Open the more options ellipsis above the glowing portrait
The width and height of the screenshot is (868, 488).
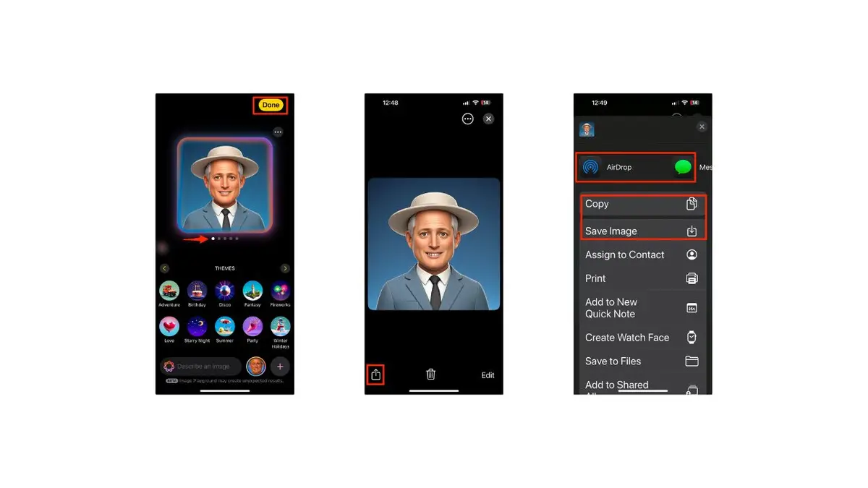(278, 132)
